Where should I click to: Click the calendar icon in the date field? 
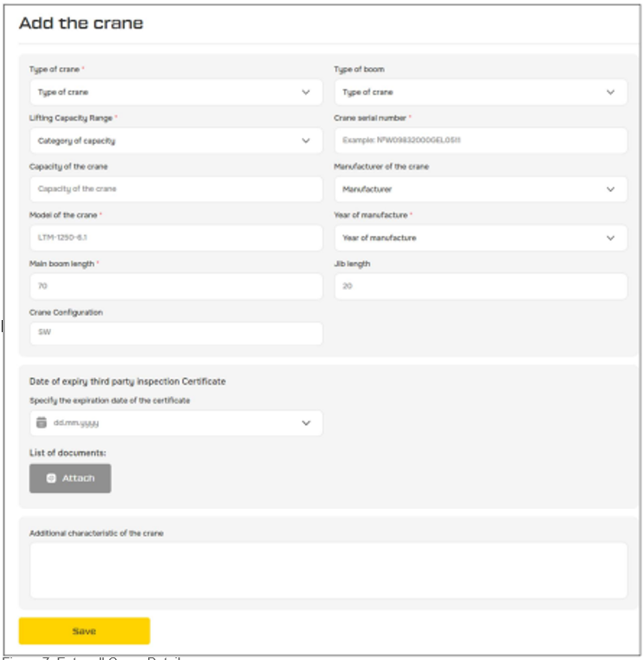pyautogui.click(x=41, y=422)
